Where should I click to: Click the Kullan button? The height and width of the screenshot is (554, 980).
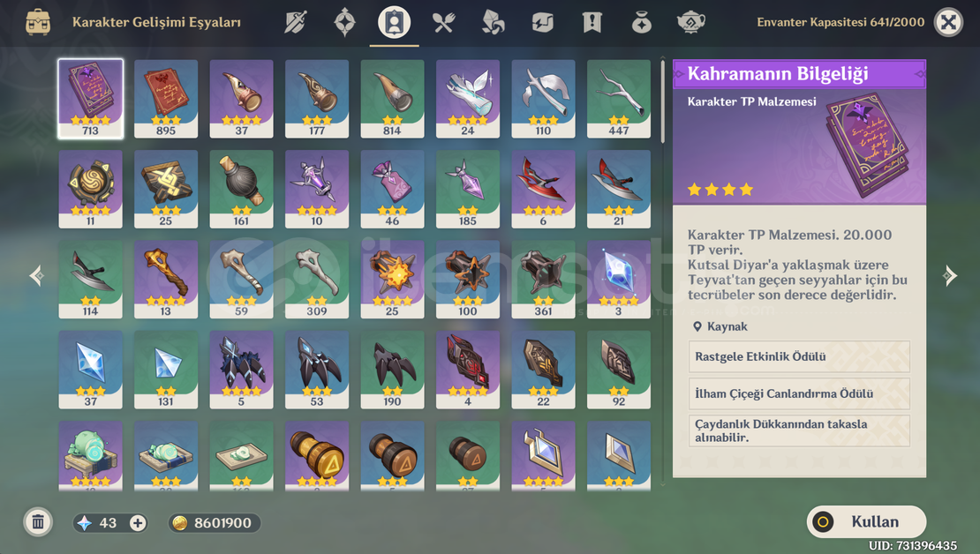click(x=866, y=521)
